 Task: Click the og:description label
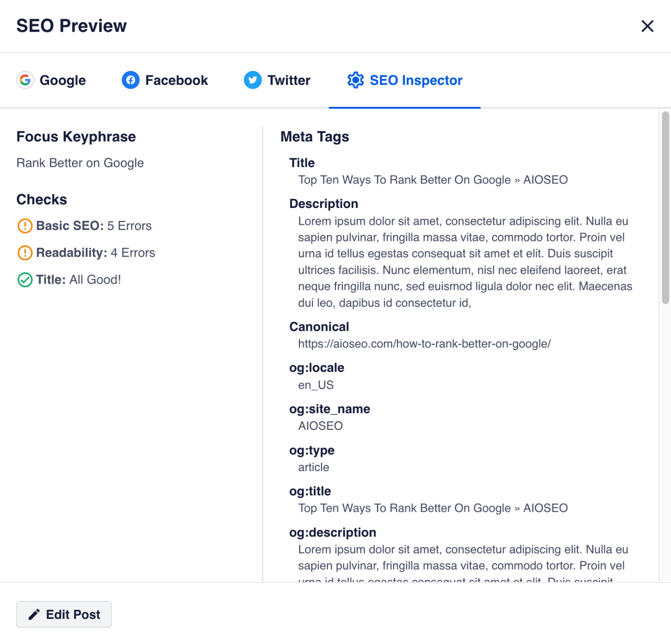click(333, 532)
